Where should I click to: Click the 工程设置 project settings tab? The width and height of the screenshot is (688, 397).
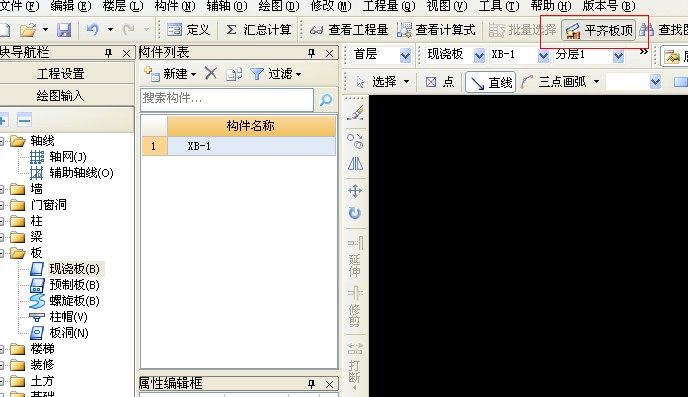point(61,73)
